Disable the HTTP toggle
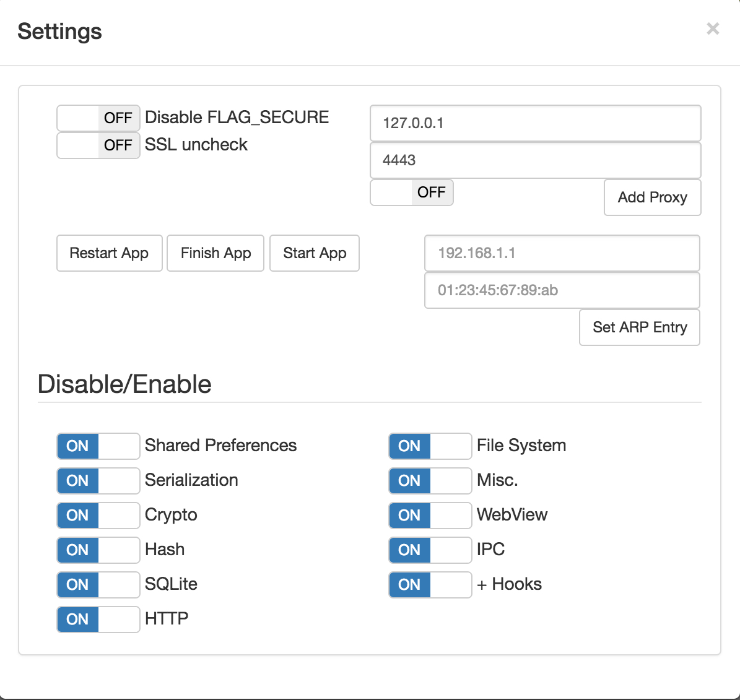 click(x=98, y=620)
